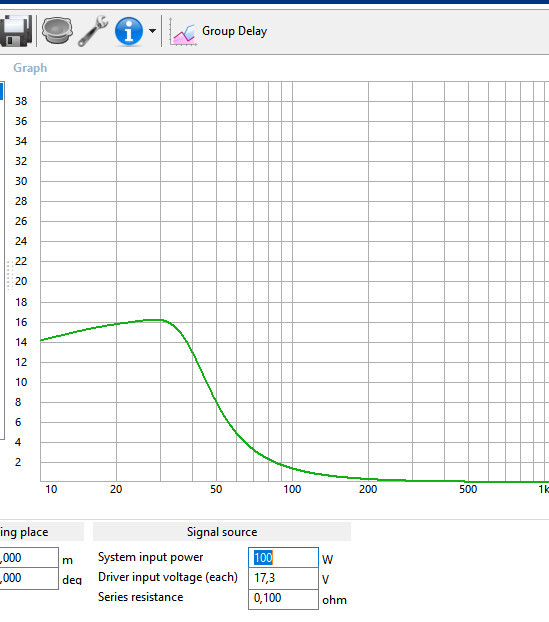Click the Driver input voltage field

point(283,578)
